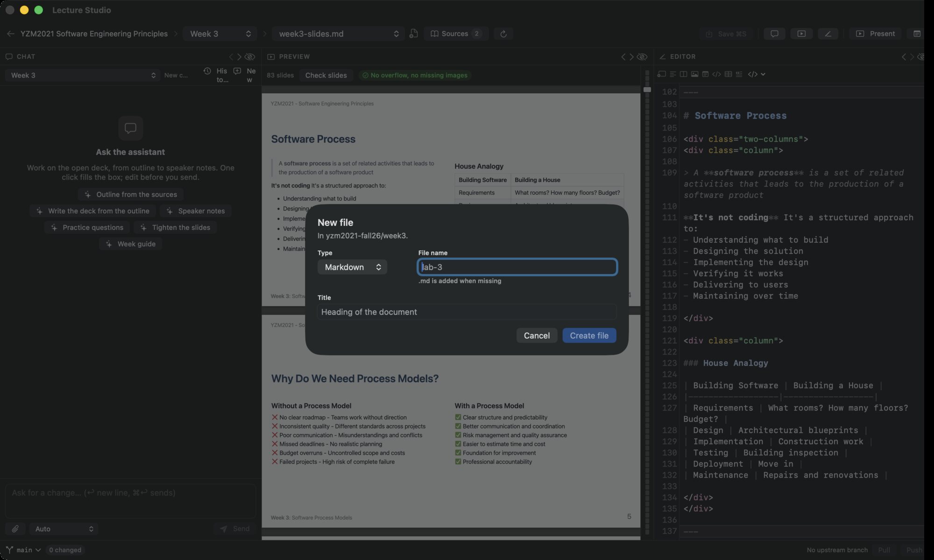Insert image icon in editor toolbar
This screenshot has width=934, height=560.
(x=695, y=74)
